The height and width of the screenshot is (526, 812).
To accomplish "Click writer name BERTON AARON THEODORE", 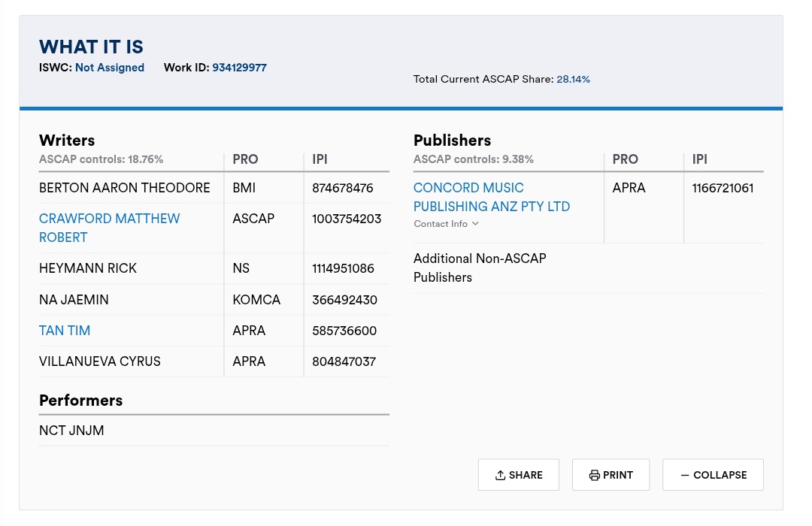I will [x=124, y=187].
